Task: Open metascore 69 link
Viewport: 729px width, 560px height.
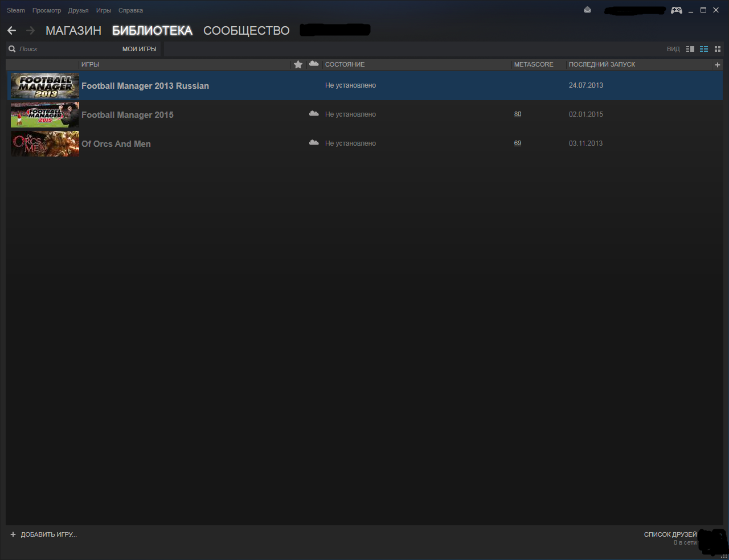Action: pos(518,143)
